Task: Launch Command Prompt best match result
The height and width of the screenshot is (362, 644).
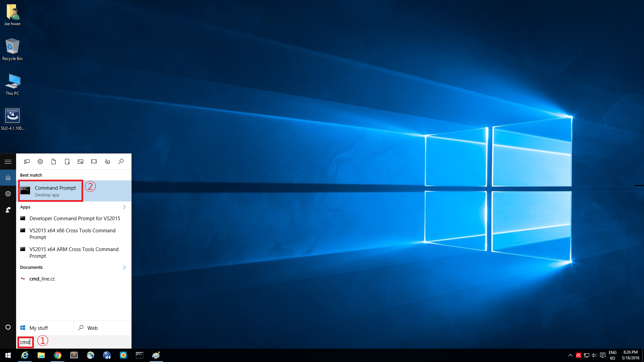Action: 74,191
